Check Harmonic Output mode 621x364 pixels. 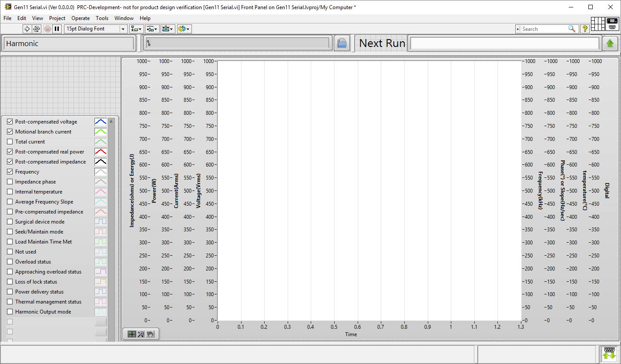click(x=10, y=312)
